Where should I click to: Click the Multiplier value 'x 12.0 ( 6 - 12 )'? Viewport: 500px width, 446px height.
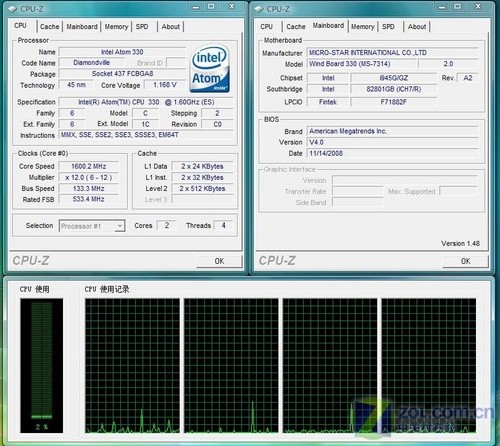[89, 177]
